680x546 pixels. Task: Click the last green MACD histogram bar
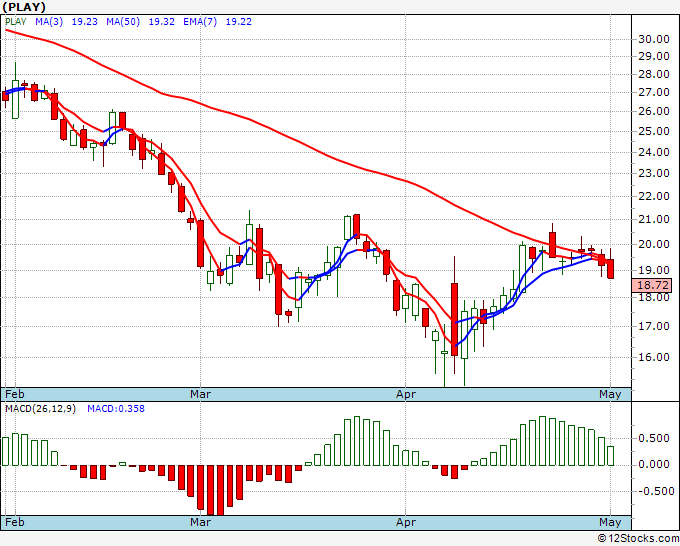(611, 456)
